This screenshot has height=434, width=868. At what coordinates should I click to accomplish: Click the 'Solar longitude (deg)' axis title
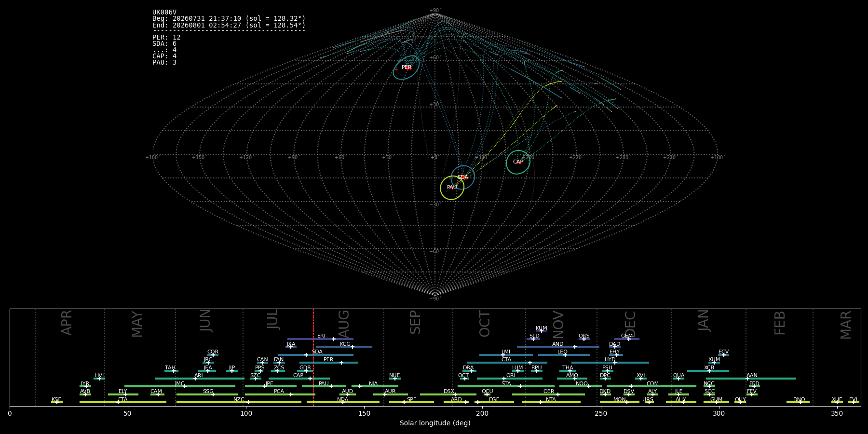coord(435,423)
